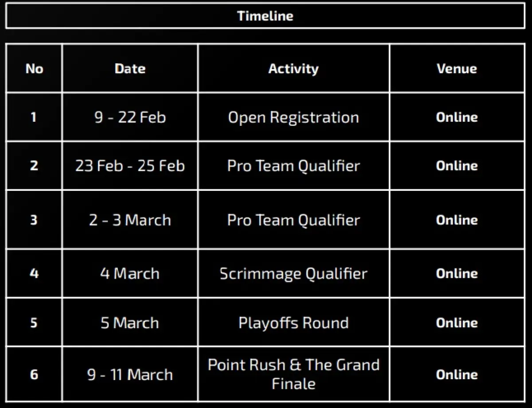Select the Open Registration activity cell

click(293, 117)
